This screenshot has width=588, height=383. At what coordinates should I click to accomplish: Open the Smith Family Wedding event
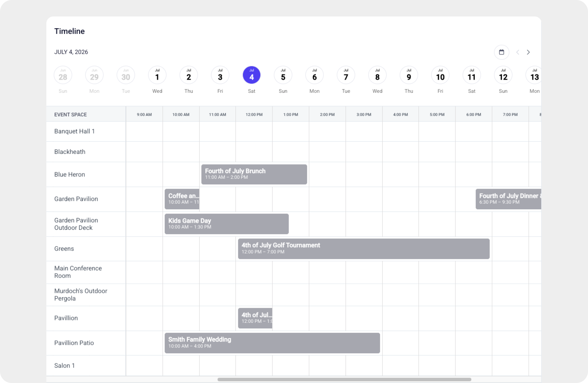coord(272,343)
